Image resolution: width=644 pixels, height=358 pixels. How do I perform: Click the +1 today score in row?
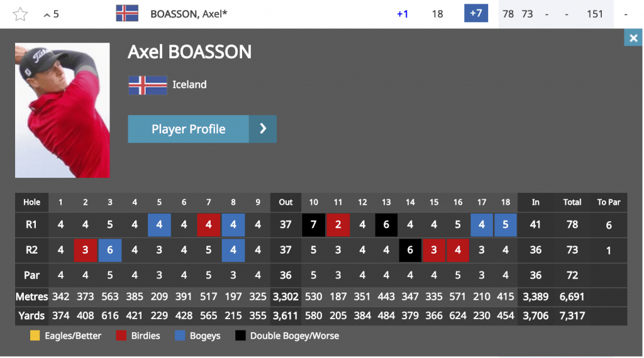point(402,14)
